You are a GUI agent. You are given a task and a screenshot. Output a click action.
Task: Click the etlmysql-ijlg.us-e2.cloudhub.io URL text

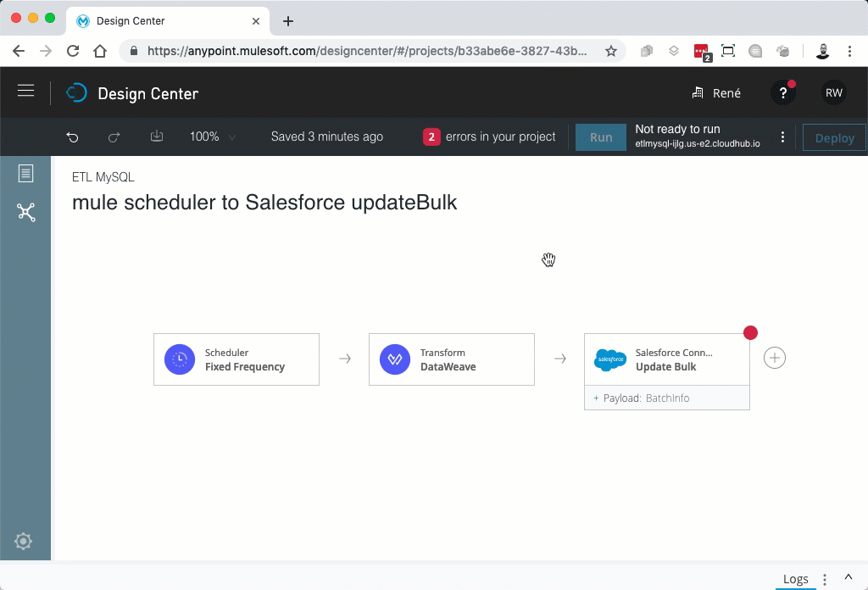coord(698,144)
